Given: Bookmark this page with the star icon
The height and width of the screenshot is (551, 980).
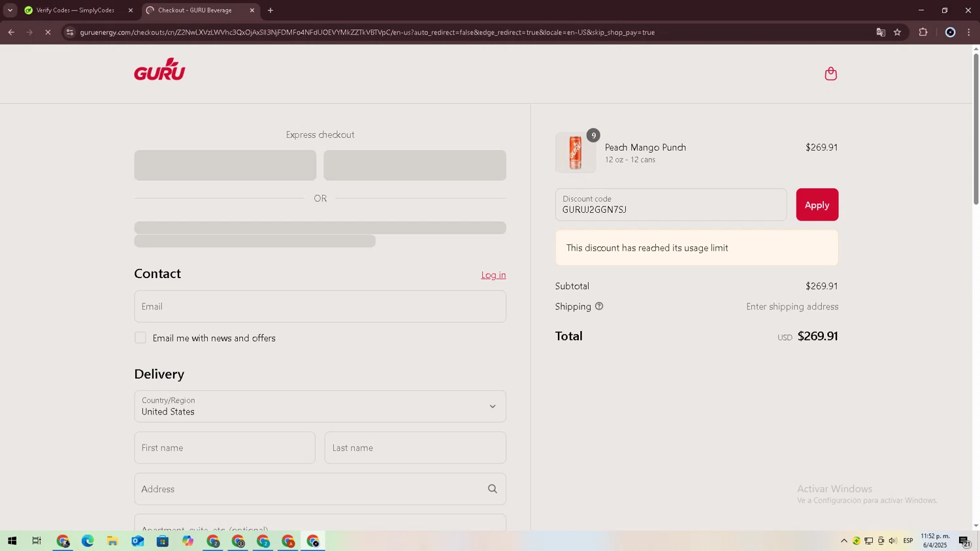Looking at the screenshot, I should (x=898, y=32).
